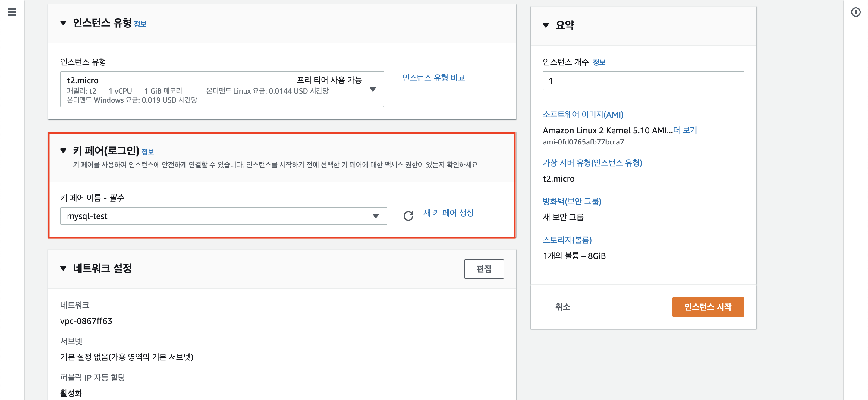
Task: Open 인스턴스 유형 비교 link
Action: (433, 78)
